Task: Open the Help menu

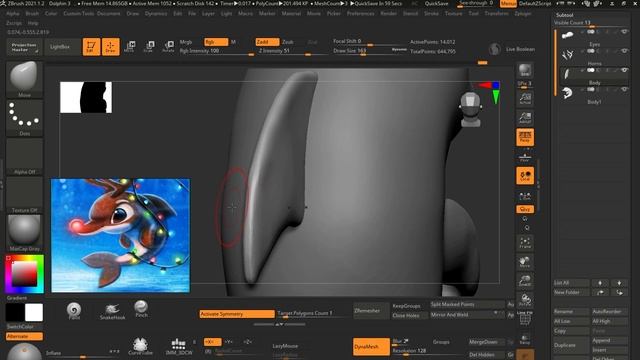Action: (x=33, y=23)
